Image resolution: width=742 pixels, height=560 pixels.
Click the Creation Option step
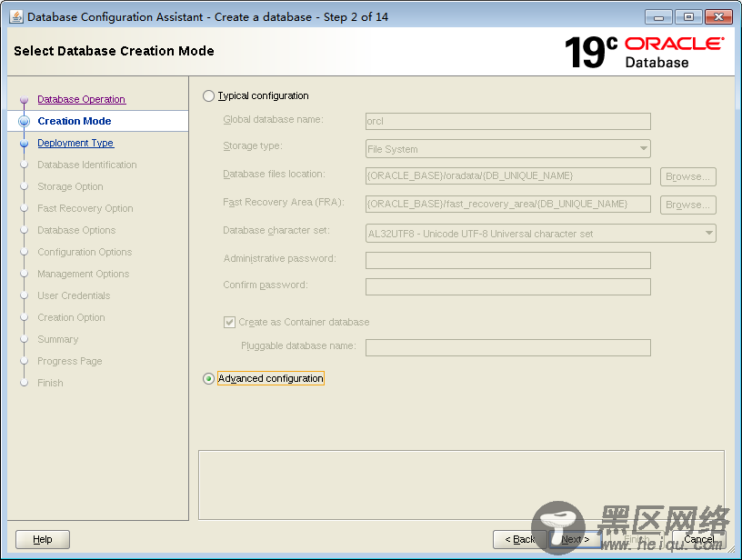point(71,317)
